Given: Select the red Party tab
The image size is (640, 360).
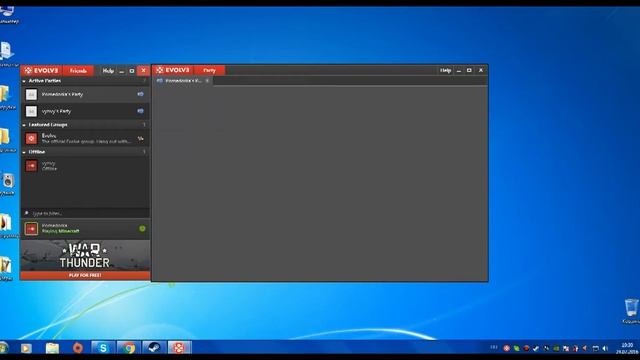Looking at the screenshot, I should [x=209, y=70].
